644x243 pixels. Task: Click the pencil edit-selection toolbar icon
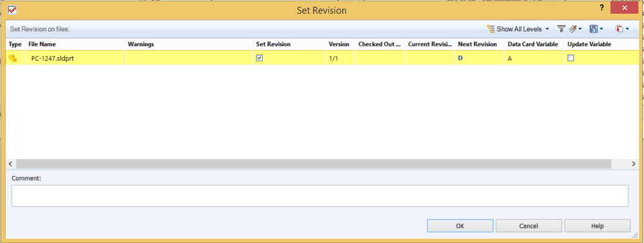coord(573,29)
